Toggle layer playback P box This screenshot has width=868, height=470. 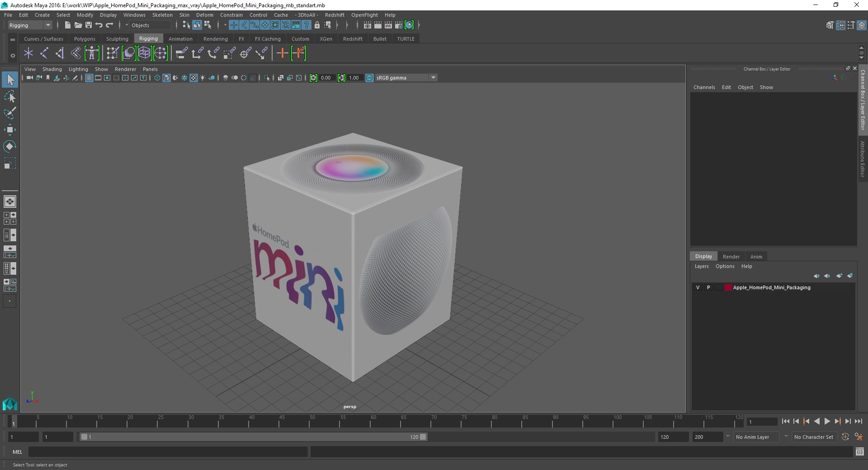coord(708,287)
